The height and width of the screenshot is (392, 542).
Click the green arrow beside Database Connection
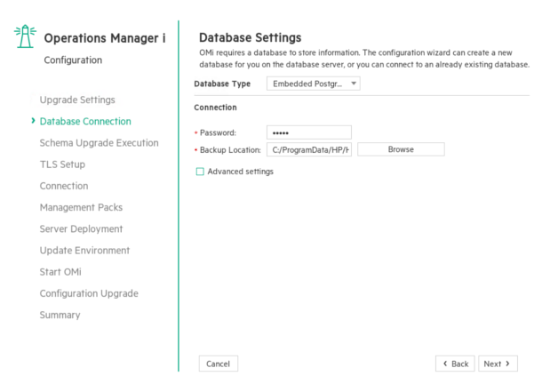[x=33, y=121]
